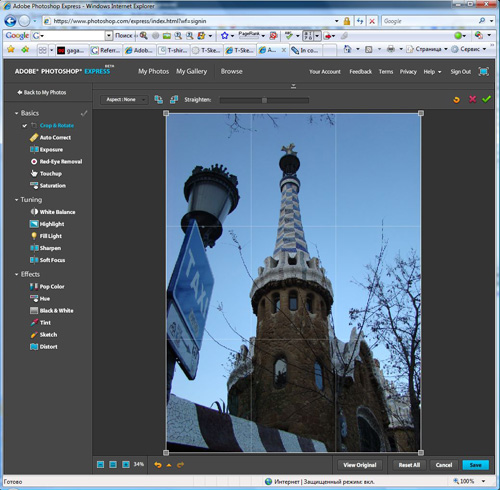This screenshot has width=500, height=490.
Task: Go Back to My Photos
Action: pos(42,92)
